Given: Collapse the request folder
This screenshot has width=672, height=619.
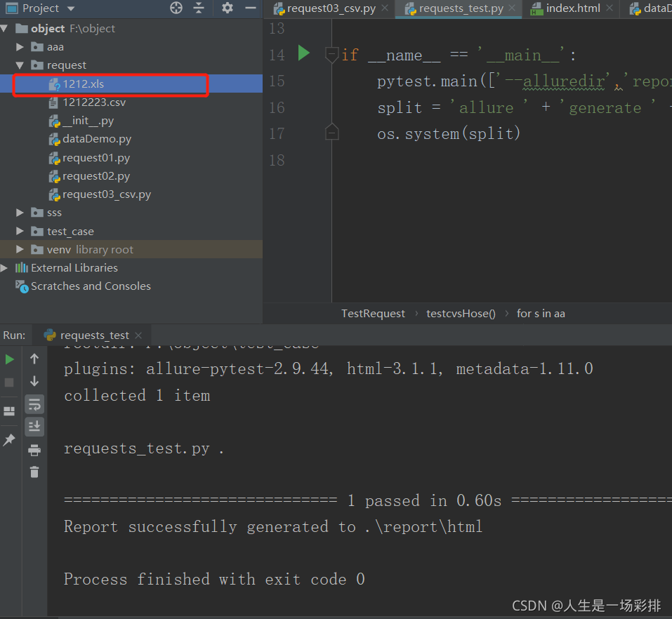Looking at the screenshot, I should 20,65.
